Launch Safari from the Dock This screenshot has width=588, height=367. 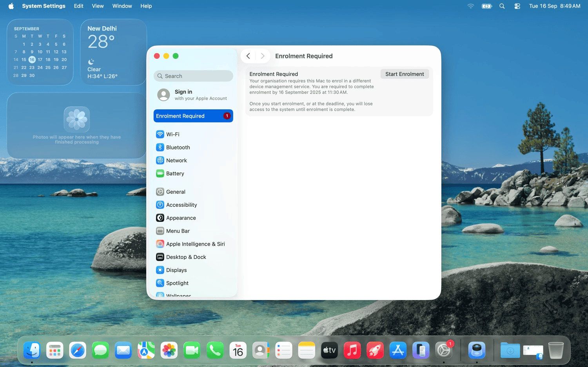[x=78, y=350]
